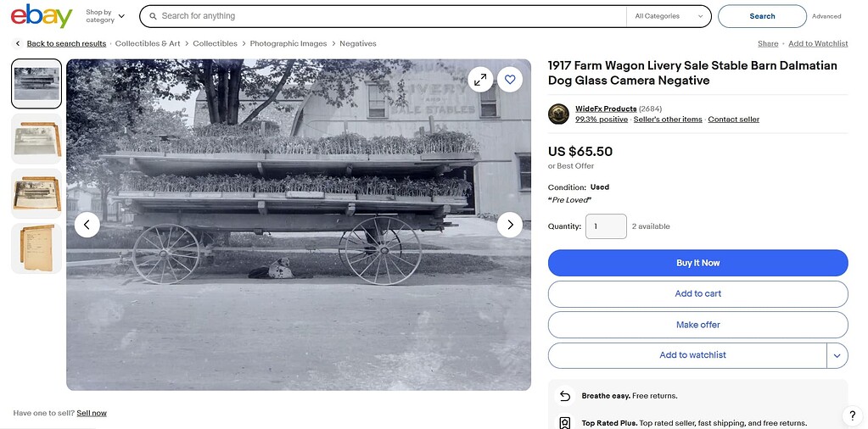Click the Make offer button
The height and width of the screenshot is (429, 868).
point(697,325)
